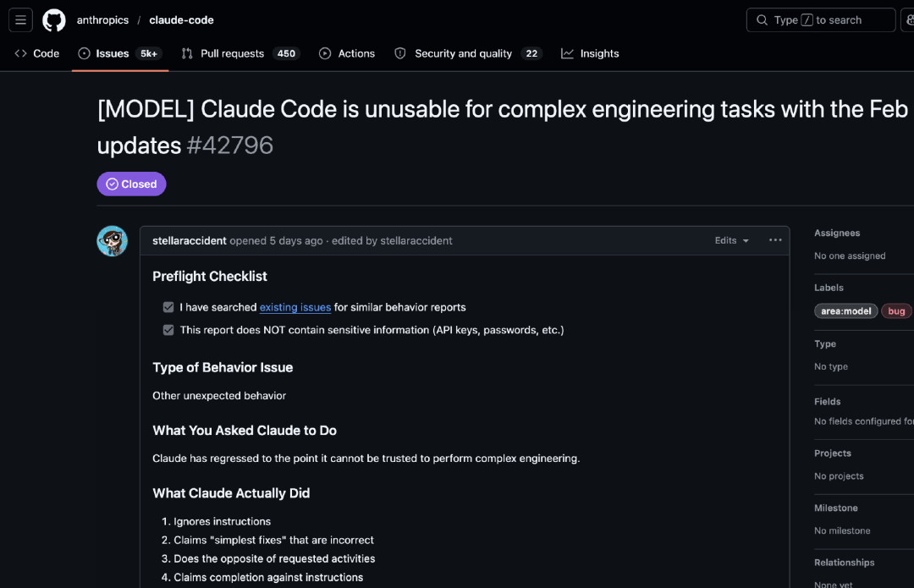Open the claude-code repository link

point(181,19)
